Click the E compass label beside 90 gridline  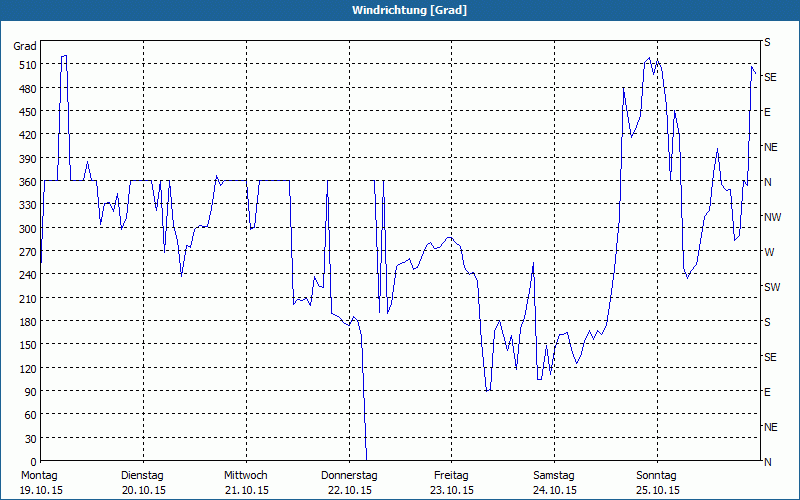767,392
